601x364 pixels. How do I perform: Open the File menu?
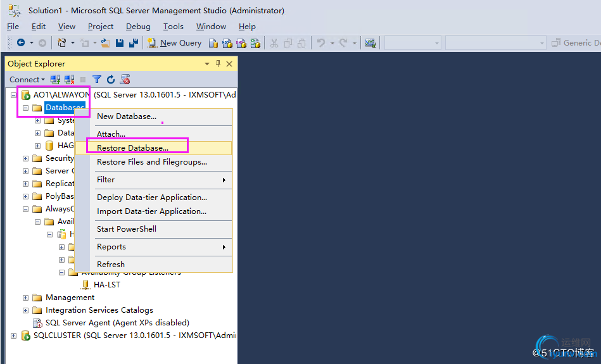(x=13, y=27)
